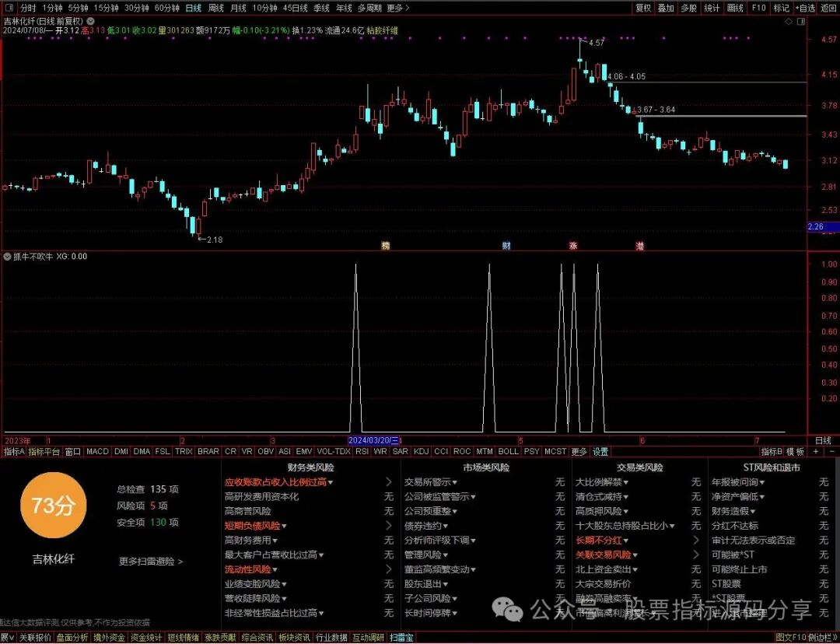
Task: Click the 4.57 high price label
Action: click(x=597, y=43)
